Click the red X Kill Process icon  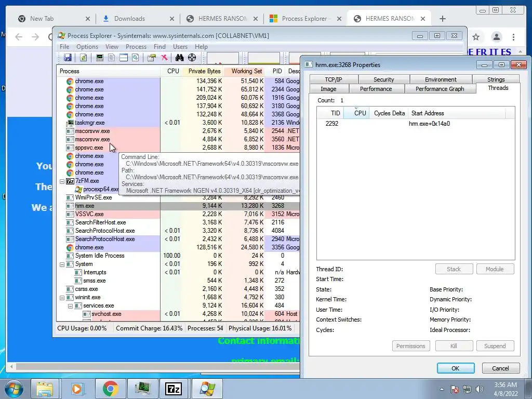164,58
